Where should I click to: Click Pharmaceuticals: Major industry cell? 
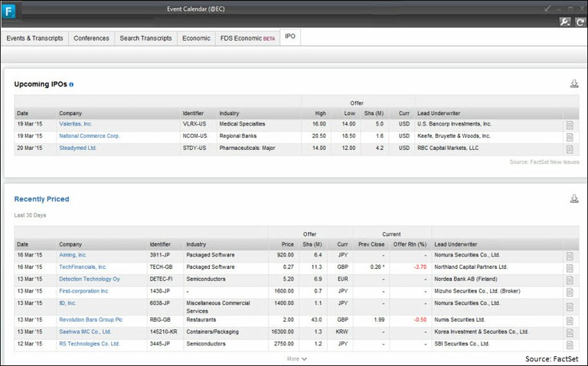247,148
